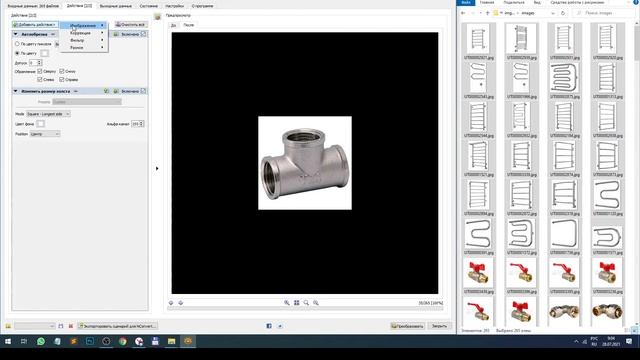Viewport: 640px width, 360px height.
Task: Toggle Включено for the canvas resize action
Action: click(x=143, y=91)
